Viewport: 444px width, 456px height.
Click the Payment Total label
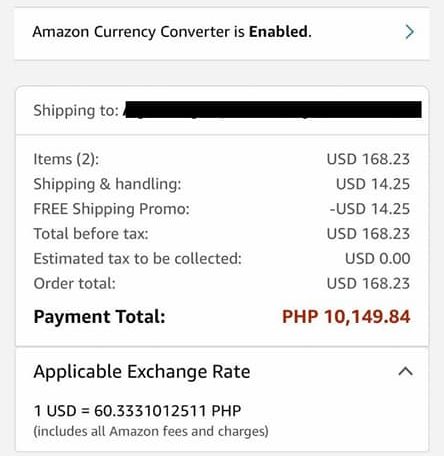100,317
